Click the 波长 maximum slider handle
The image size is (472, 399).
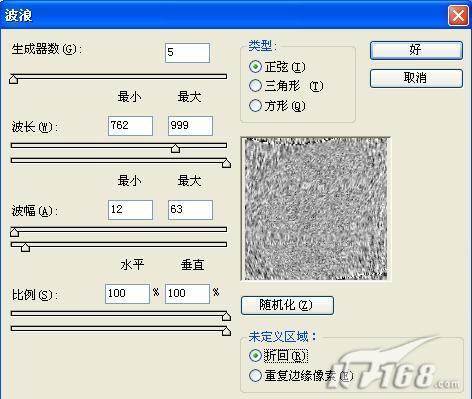(226, 163)
